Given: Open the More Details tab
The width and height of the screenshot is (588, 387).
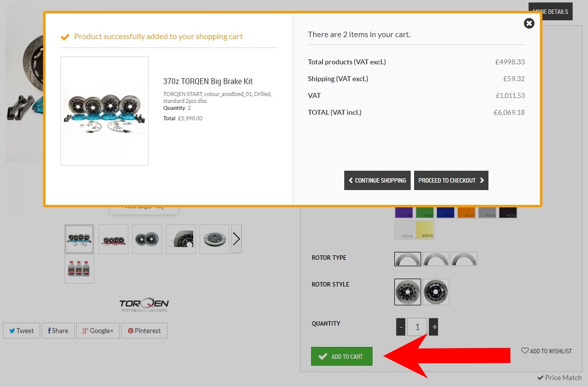Looking at the screenshot, I should tap(550, 11).
